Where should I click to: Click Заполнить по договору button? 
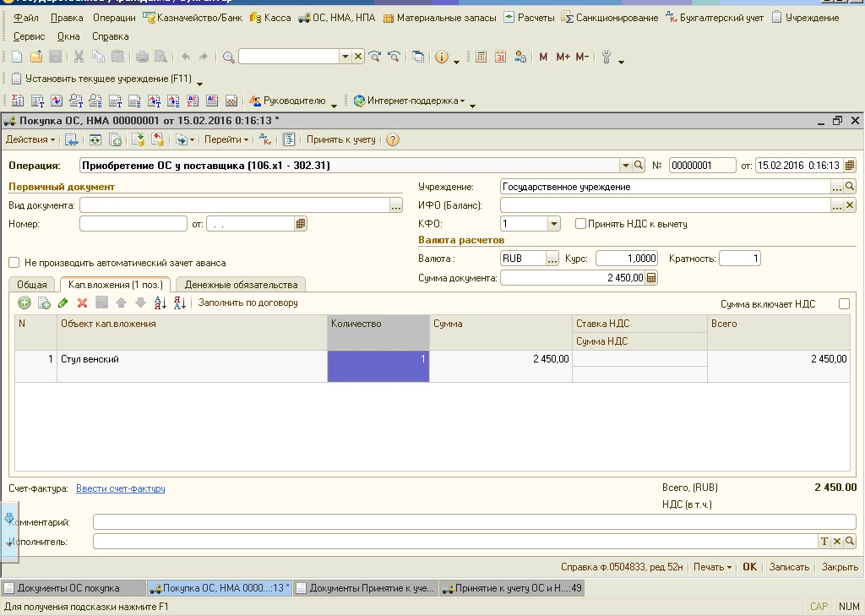pos(248,303)
